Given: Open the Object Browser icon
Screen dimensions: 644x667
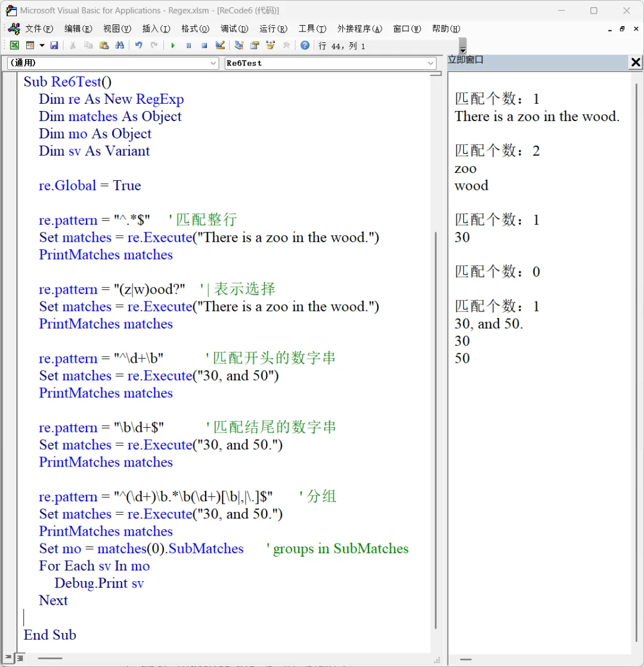Looking at the screenshot, I should [270, 45].
